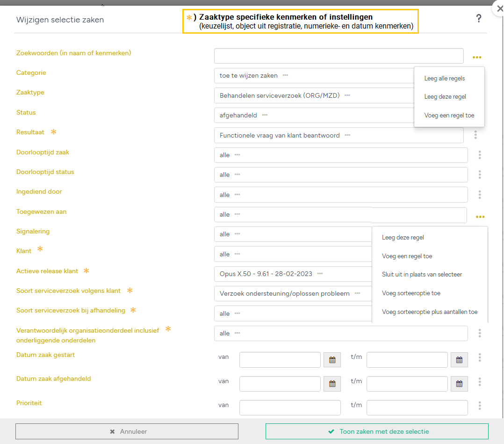The image size is (504, 444).
Task: Open options dots next to Zoekwoorden field
Action: point(477,57)
